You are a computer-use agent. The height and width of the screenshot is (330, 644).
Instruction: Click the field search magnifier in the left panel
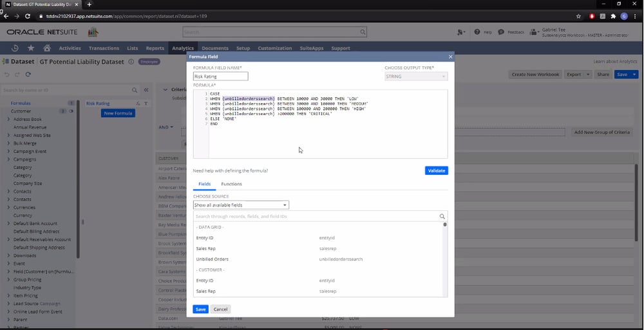click(x=135, y=90)
